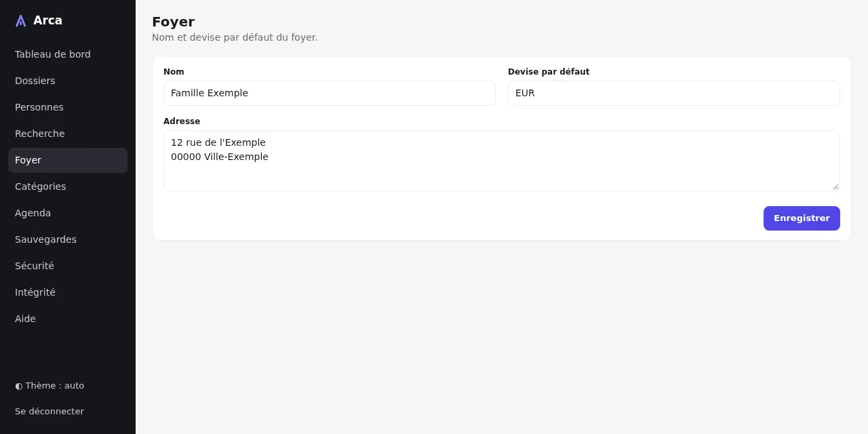The width and height of the screenshot is (868, 434).
Task: Click Se déconnecter to log out
Action: point(68,412)
